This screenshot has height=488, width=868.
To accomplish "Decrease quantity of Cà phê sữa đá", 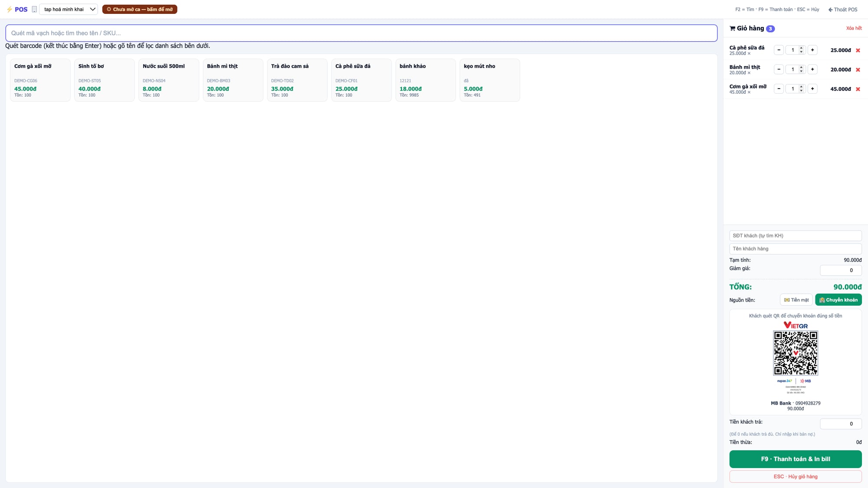I will 779,50.
